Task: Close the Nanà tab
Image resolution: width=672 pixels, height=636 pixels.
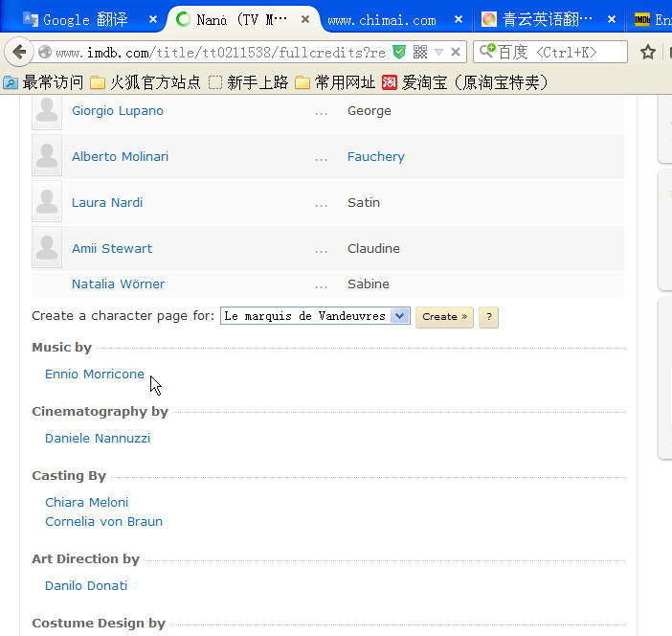Action: (305, 19)
